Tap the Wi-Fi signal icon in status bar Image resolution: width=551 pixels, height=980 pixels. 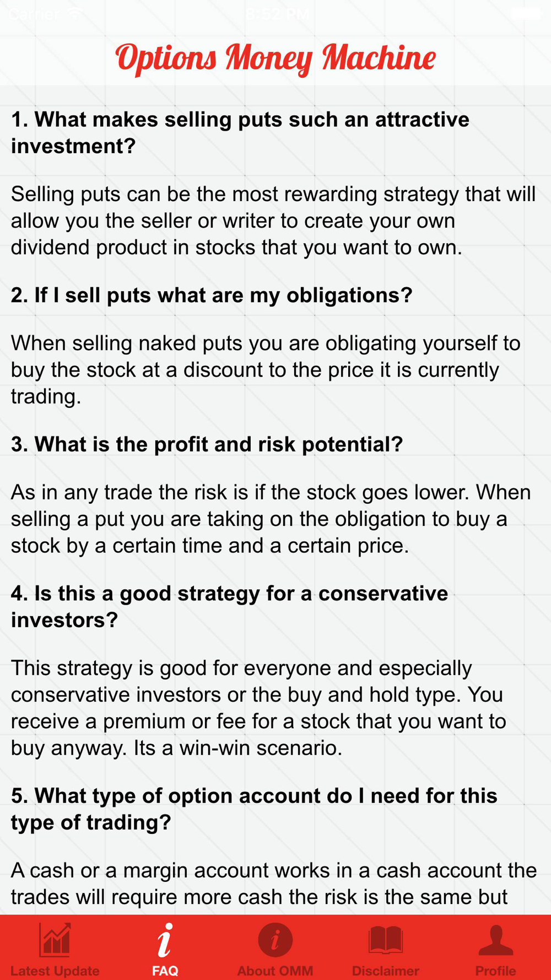click(74, 13)
